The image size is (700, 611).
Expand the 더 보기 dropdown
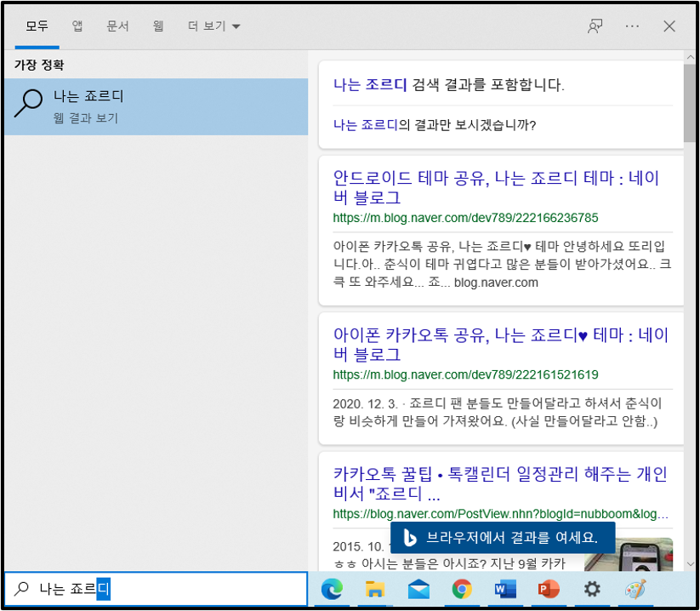[213, 26]
